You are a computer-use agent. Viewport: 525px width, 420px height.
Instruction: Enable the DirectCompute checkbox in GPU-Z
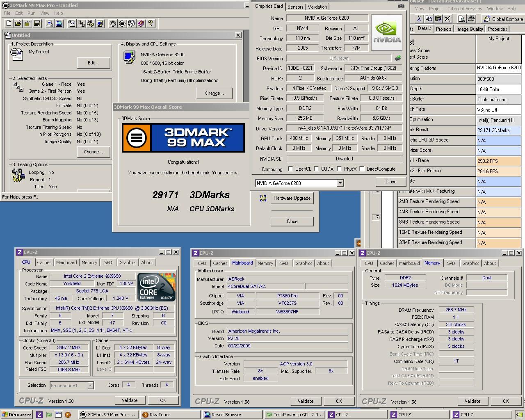point(362,169)
